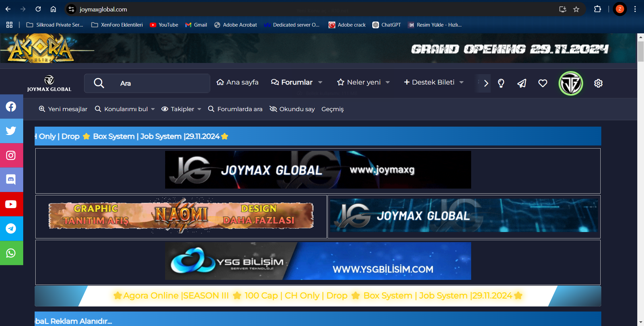The image size is (644, 326).
Task: Open the Joymax Global www.joymaxg banner
Action: coord(318,169)
